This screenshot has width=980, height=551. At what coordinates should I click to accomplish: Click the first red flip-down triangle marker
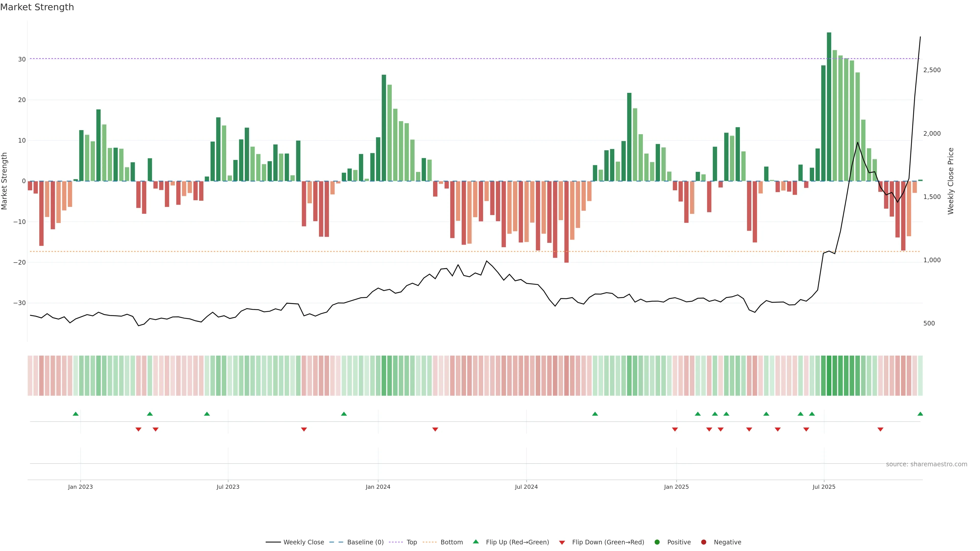(139, 429)
